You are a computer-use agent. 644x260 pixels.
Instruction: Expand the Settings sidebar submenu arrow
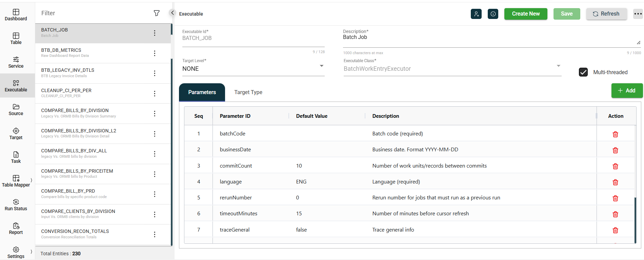click(x=31, y=252)
